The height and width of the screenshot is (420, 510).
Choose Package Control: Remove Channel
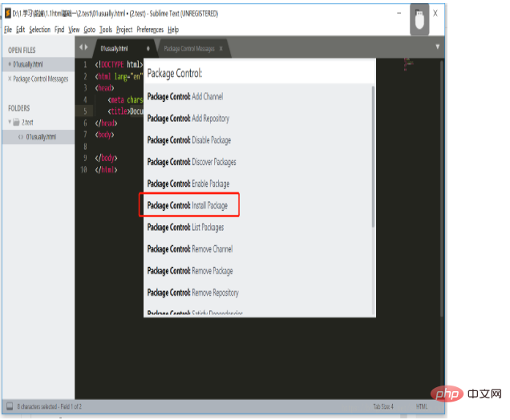click(x=257, y=249)
